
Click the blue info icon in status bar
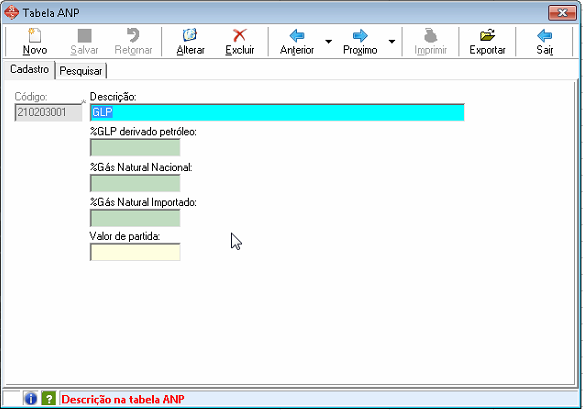[x=30, y=398]
